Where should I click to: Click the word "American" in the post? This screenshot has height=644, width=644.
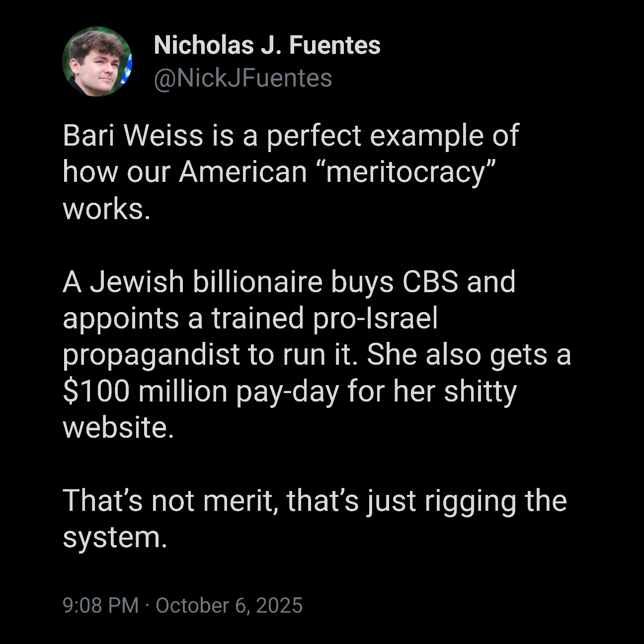243,172
